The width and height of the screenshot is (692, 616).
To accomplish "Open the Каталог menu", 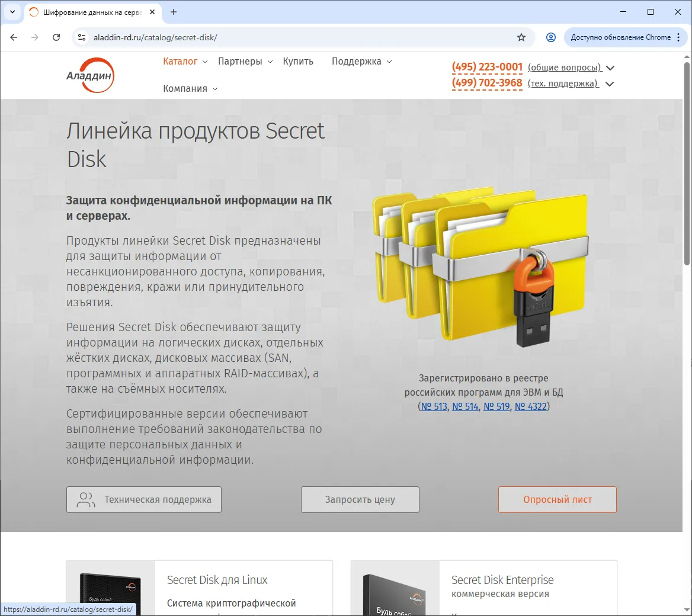I will (180, 62).
